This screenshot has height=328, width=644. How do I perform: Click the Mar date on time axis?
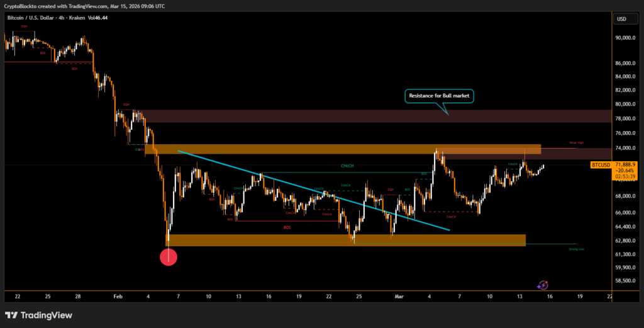point(399,296)
